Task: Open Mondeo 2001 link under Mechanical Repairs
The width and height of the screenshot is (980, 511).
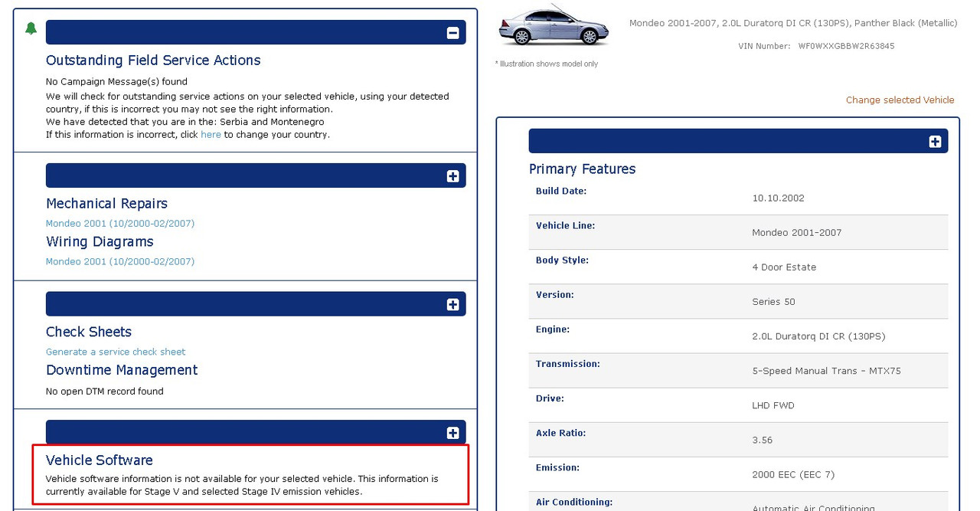Action: 120,224
